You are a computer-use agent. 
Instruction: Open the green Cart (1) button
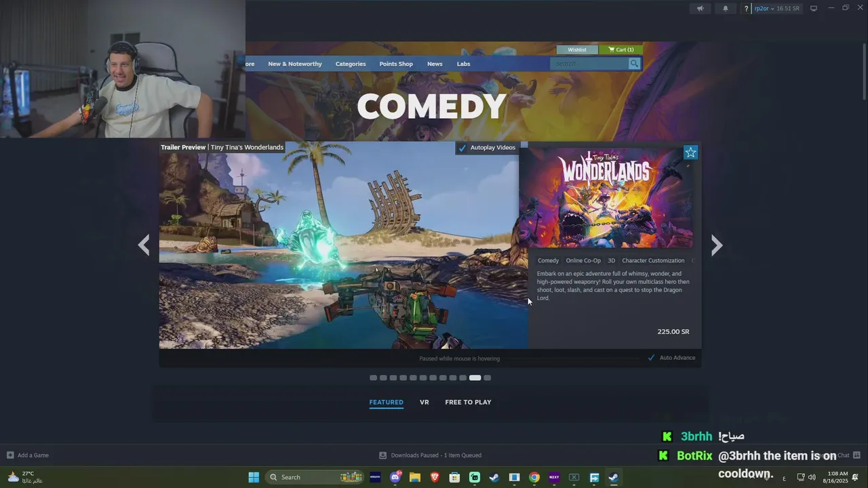[620, 49]
